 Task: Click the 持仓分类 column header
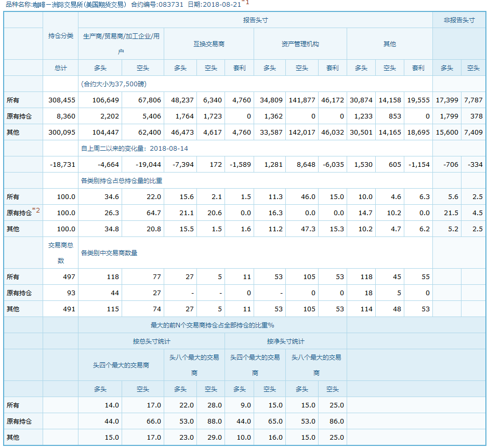[60, 36]
